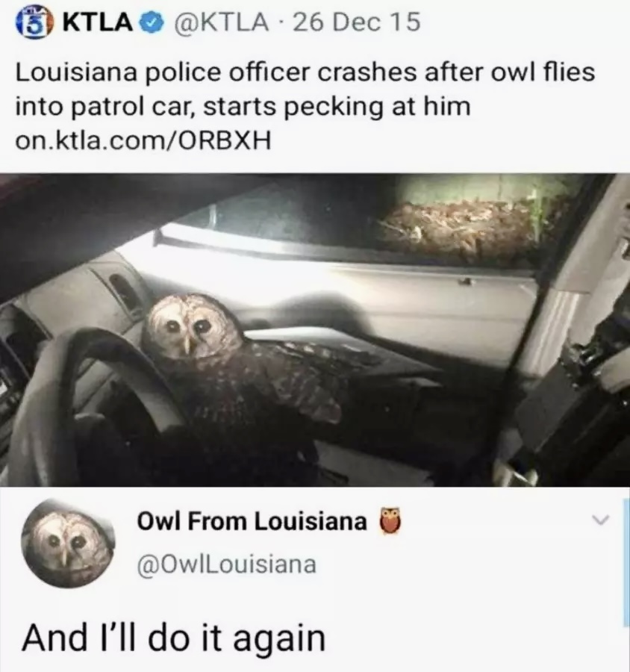Image resolution: width=630 pixels, height=672 pixels.
Task: Click the Owl From Louisiana profile picture
Action: (x=69, y=544)
